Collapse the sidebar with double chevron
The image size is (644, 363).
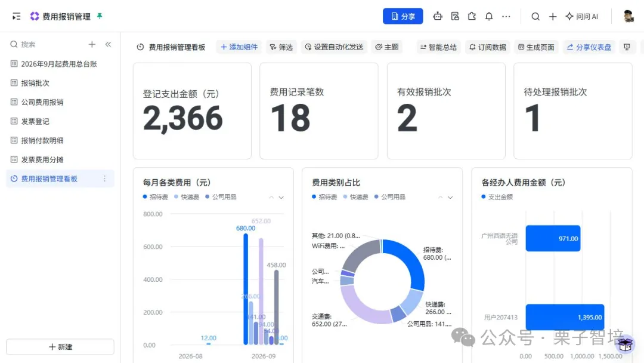[108, 44]
